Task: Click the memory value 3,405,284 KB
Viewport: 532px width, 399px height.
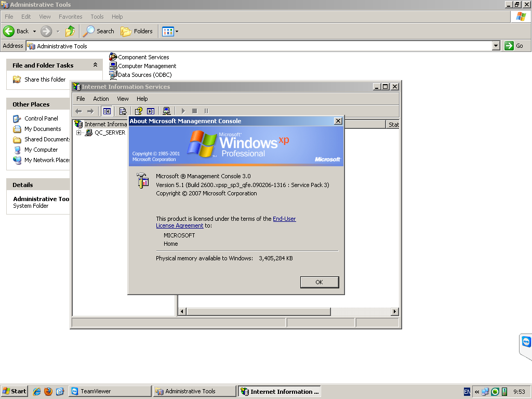Action: click(x=275, y=258)
